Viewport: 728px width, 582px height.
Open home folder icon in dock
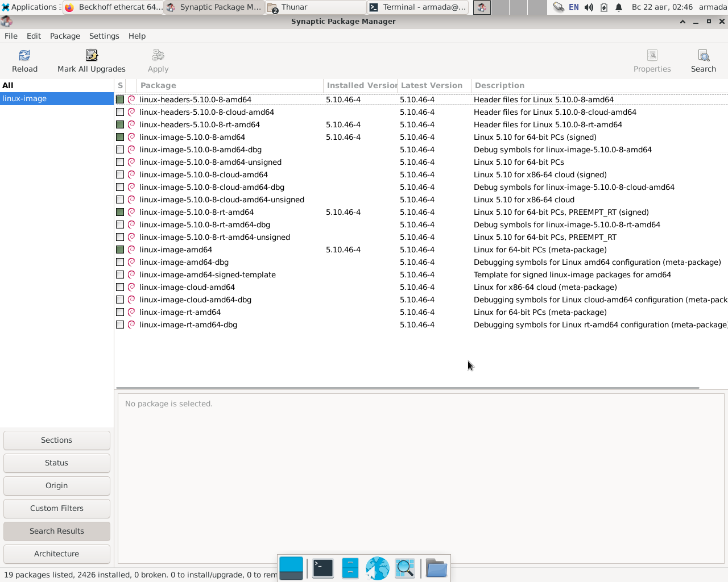(436, 568)
